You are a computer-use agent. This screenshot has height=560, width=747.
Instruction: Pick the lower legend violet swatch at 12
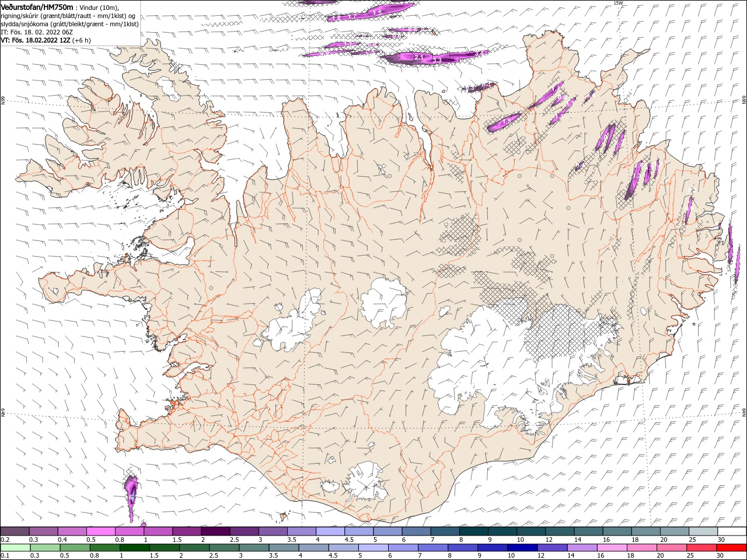tap(551, 548)
